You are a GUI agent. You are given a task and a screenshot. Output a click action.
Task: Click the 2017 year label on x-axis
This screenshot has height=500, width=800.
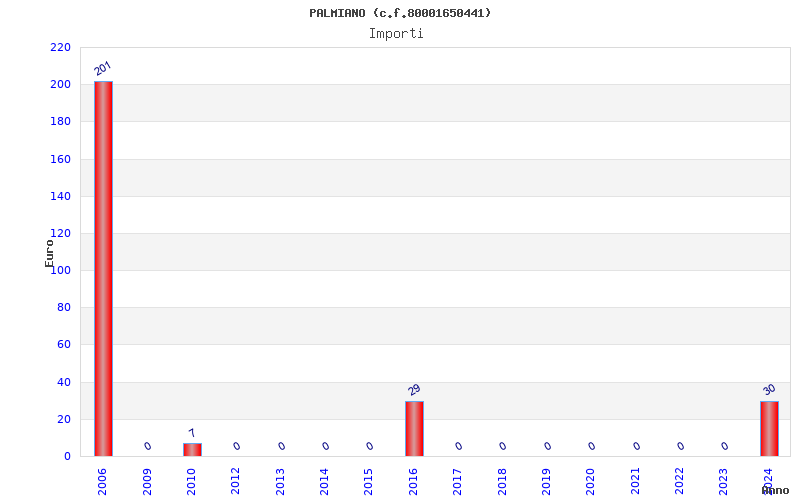[458, 482]
